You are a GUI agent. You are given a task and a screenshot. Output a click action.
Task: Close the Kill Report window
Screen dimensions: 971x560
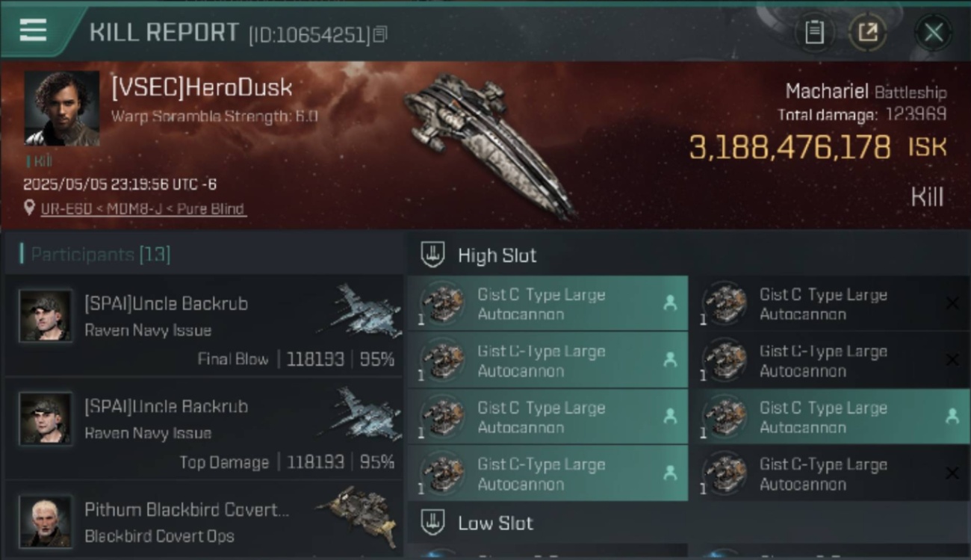coord(934,33)
